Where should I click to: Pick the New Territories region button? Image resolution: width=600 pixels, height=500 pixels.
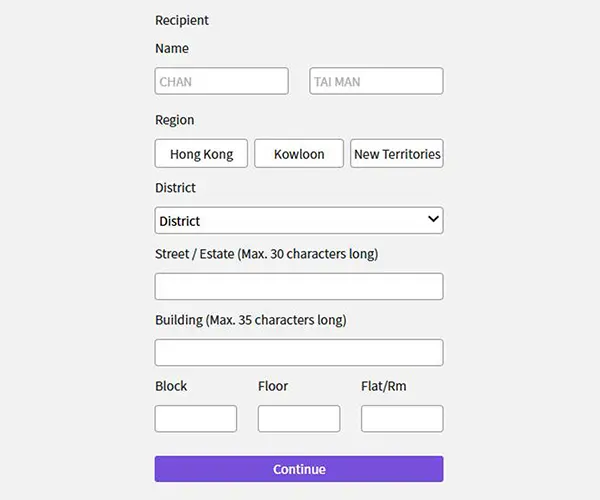click(397, 154)
